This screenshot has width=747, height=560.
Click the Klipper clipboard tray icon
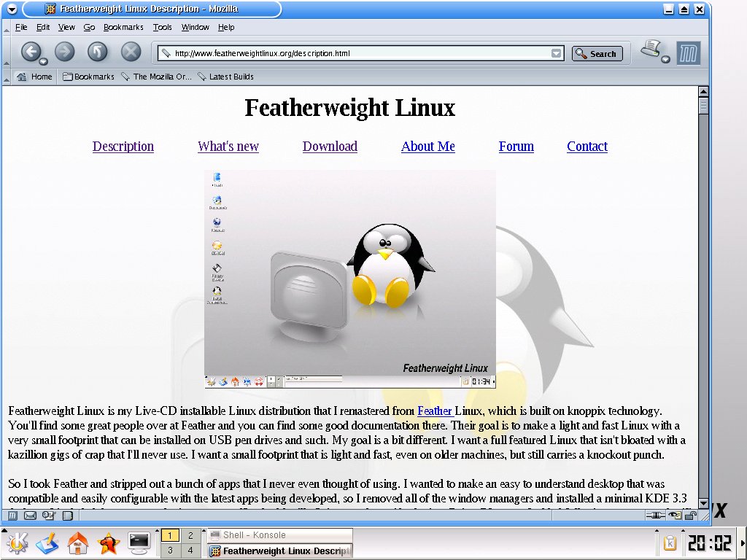(x=670, y=543)
